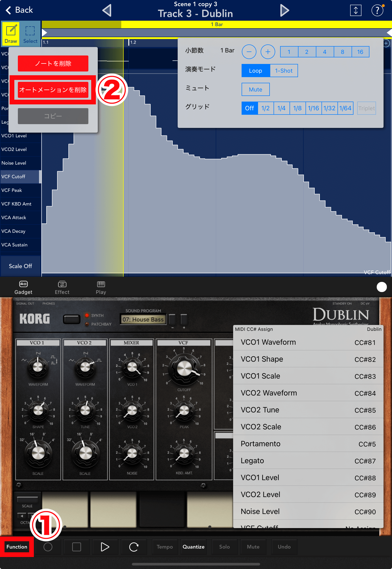Screen dimensions: 392x569
Task: Open the Function menu
Action: tap(17, 547)
